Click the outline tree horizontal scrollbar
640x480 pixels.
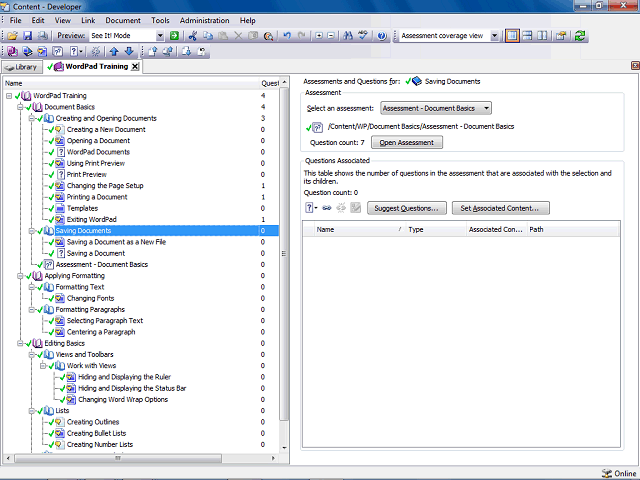tap(118, 458)
